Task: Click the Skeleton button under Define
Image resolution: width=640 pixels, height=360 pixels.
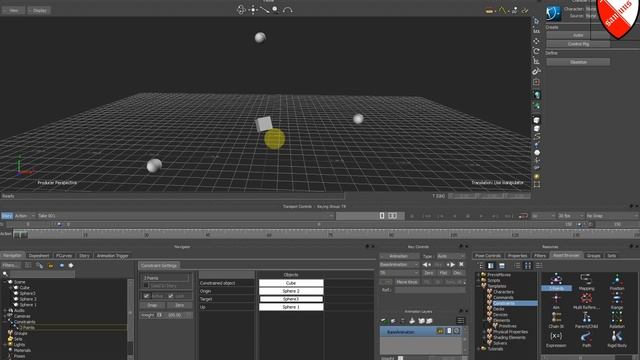Action: tap(578, 62)
